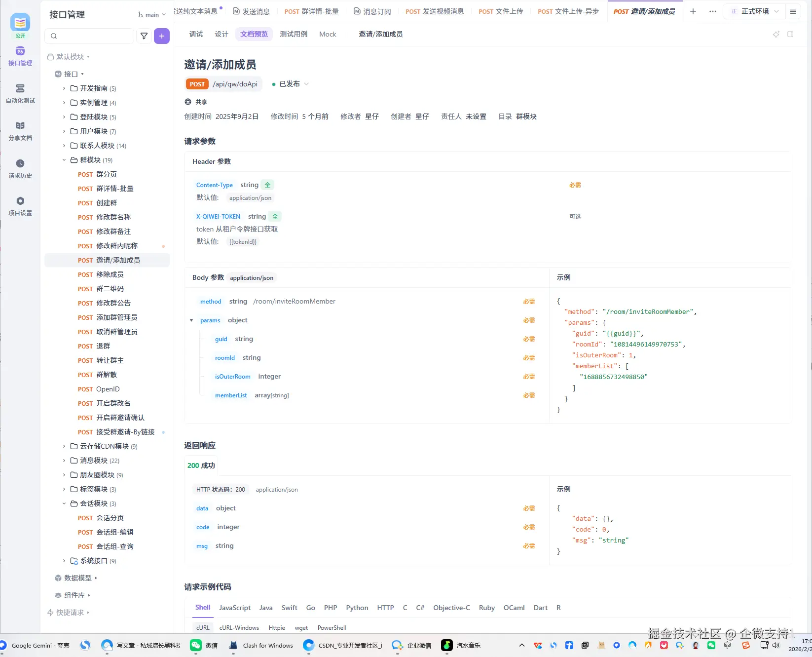Open 分享文档 sidebar section
Screen dimensions: 812x657
pyautogui.click(x=20, y=131)
